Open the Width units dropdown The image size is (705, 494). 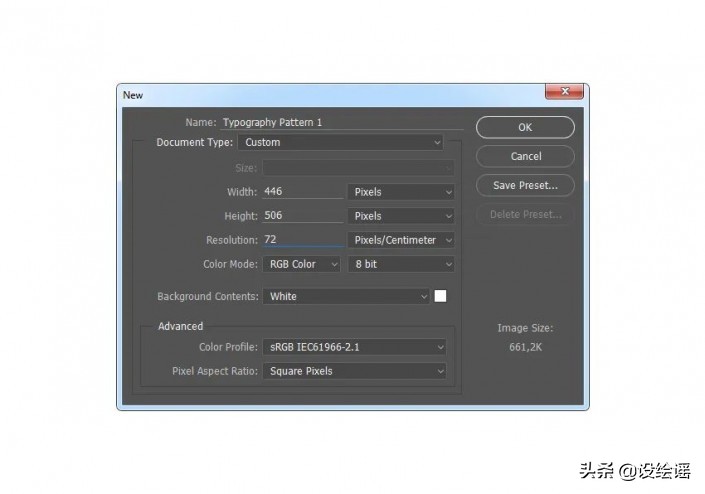coord(401,192)
